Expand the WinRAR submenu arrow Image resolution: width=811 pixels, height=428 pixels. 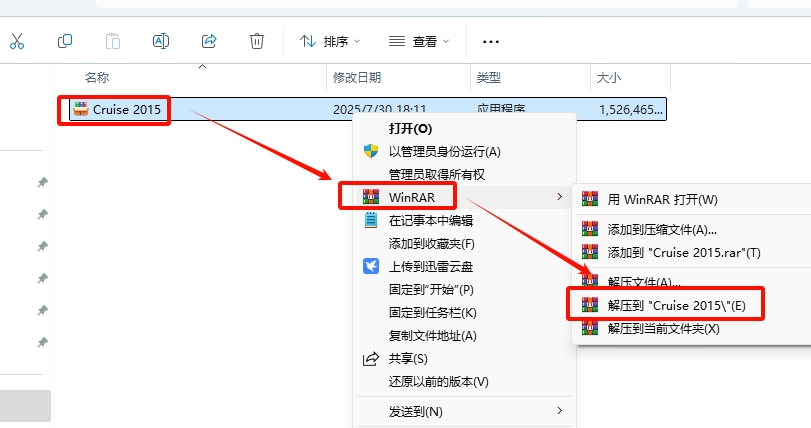click(559, 196)
